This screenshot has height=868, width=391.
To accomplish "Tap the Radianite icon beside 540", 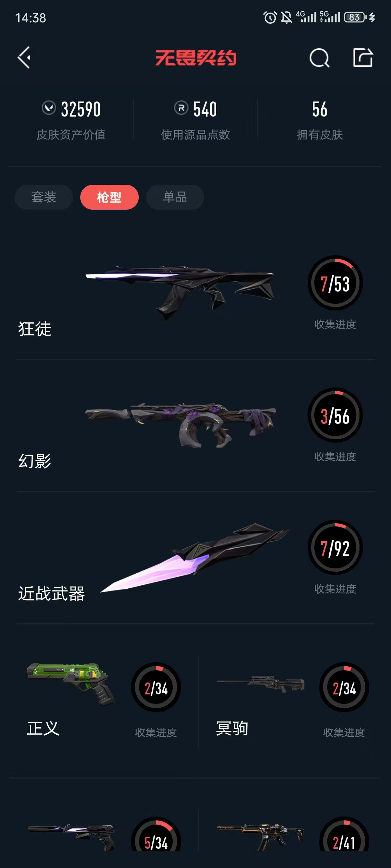I will click(181, 108).
